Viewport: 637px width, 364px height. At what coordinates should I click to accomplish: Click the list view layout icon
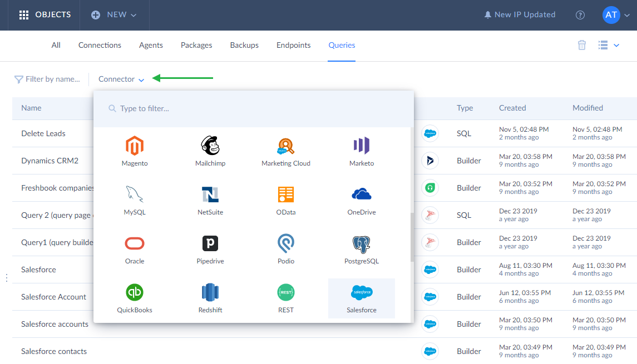coord(603,45)
